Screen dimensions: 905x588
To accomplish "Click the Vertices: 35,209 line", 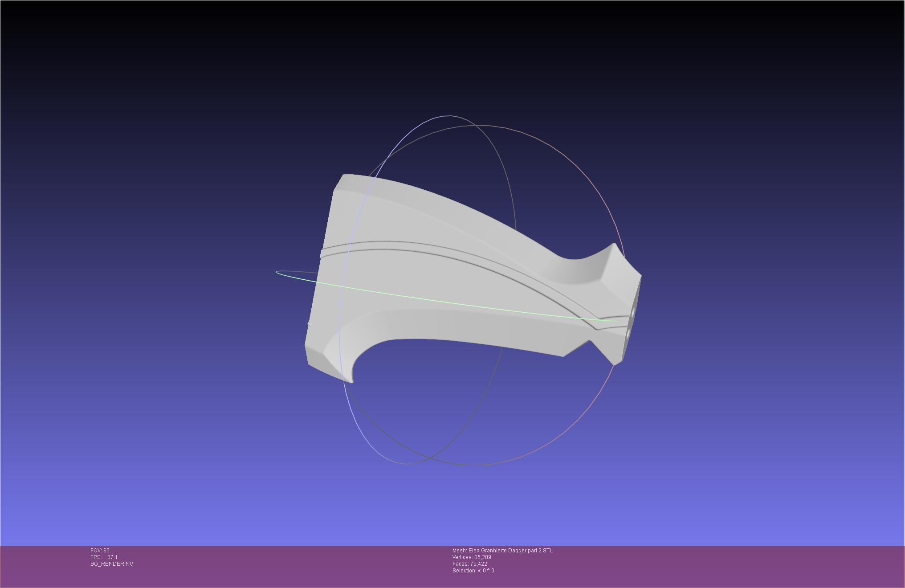I will coord(472,557).
